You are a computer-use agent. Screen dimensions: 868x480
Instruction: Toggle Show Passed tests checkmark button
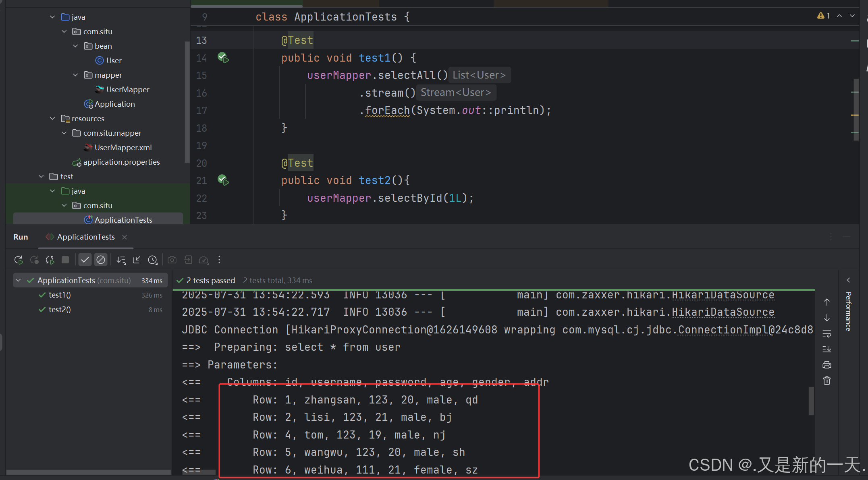85,260
